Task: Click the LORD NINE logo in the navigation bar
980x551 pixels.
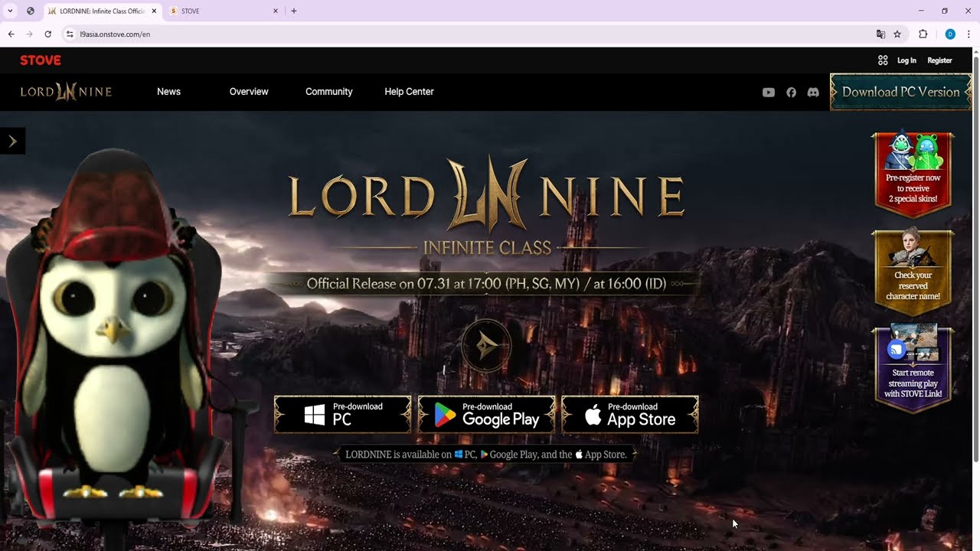Action: click(66, 92)
